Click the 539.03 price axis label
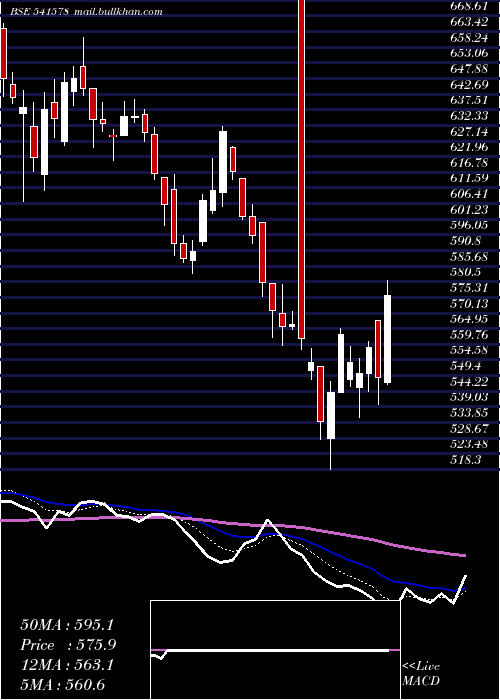This screenshot has height=700, width=500. click(x=470, y=397)
